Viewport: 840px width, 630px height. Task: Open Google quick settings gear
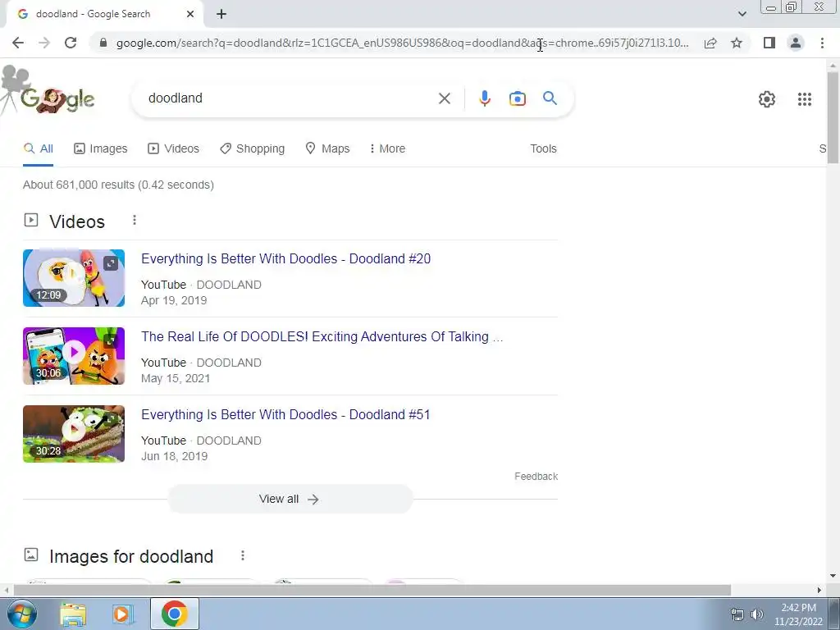[767, 99]
